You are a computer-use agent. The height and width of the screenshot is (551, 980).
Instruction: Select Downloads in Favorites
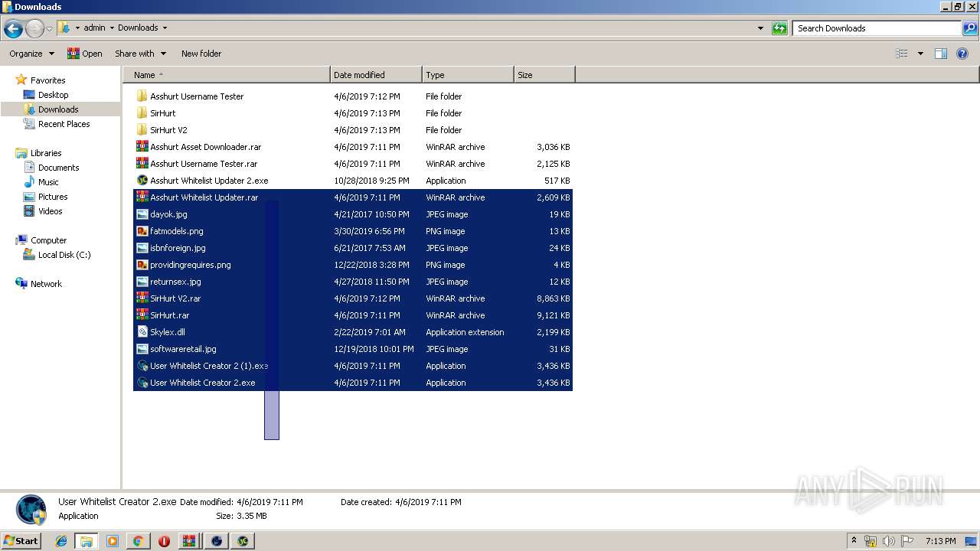pyautogui.click(x=58, y=109)
